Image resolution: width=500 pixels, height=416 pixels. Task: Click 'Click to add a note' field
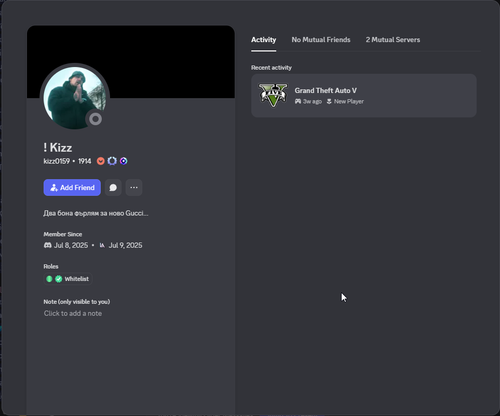pos(73,313)
